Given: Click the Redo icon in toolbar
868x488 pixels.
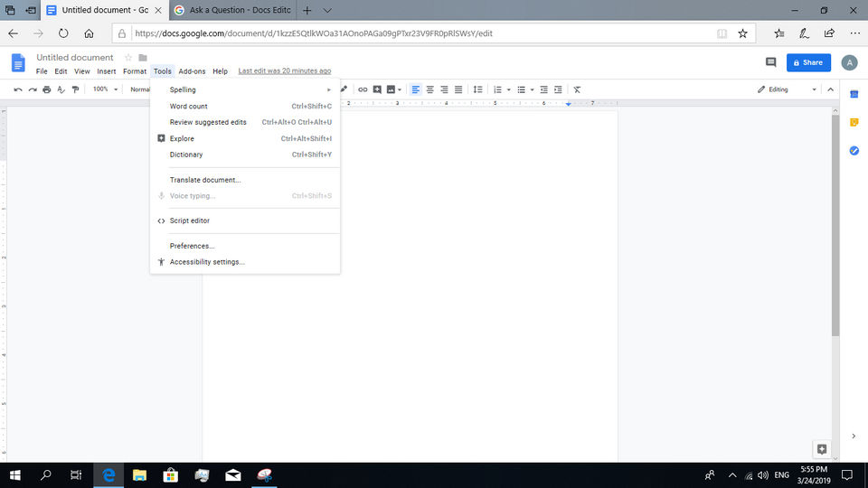Looking at the screenshot, I should (x=33, y=89).
